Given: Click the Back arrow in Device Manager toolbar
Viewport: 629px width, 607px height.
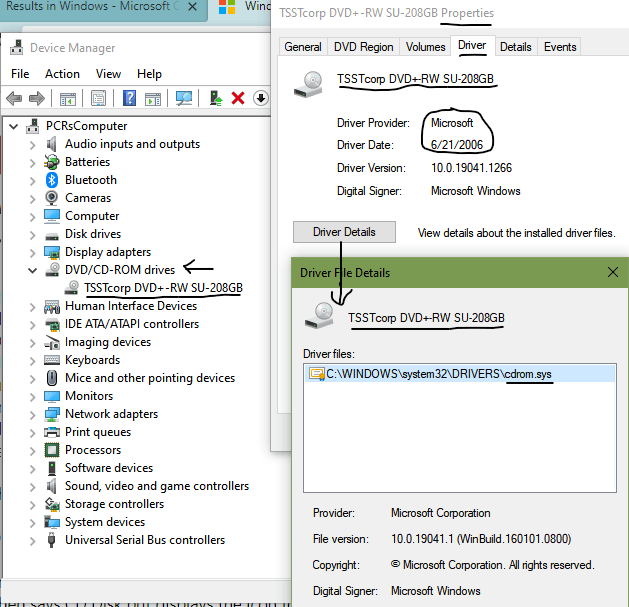Looking at the screenshot, I should tap(14, 98).
